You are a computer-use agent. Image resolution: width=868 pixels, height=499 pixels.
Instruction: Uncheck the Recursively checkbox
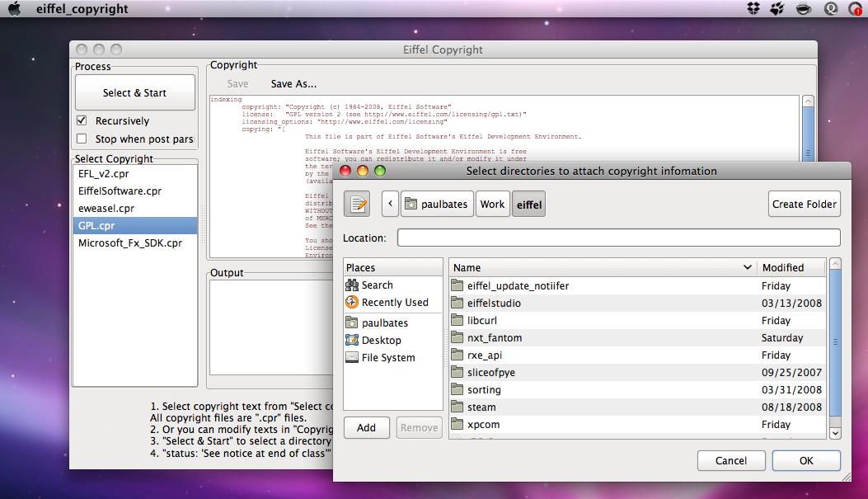[82, 121]
